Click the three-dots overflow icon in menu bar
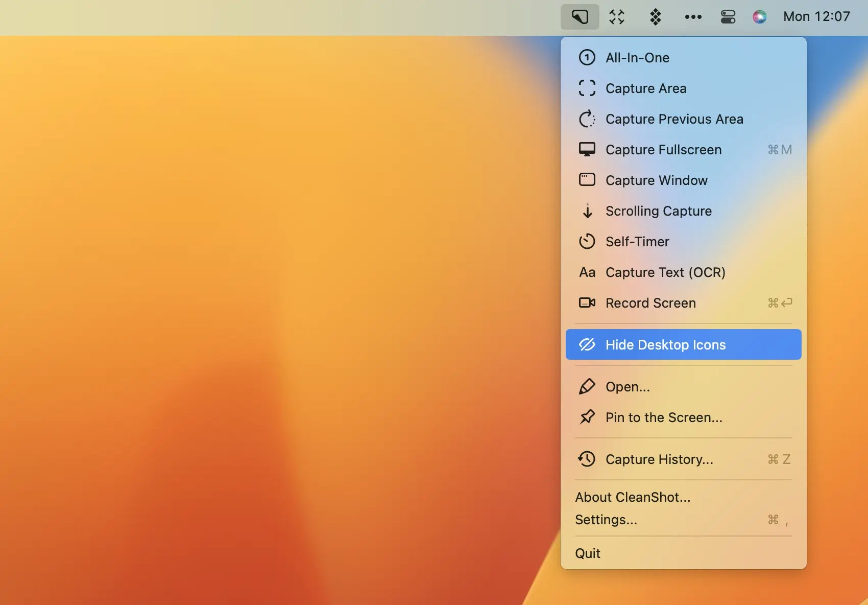 [693, 17]
